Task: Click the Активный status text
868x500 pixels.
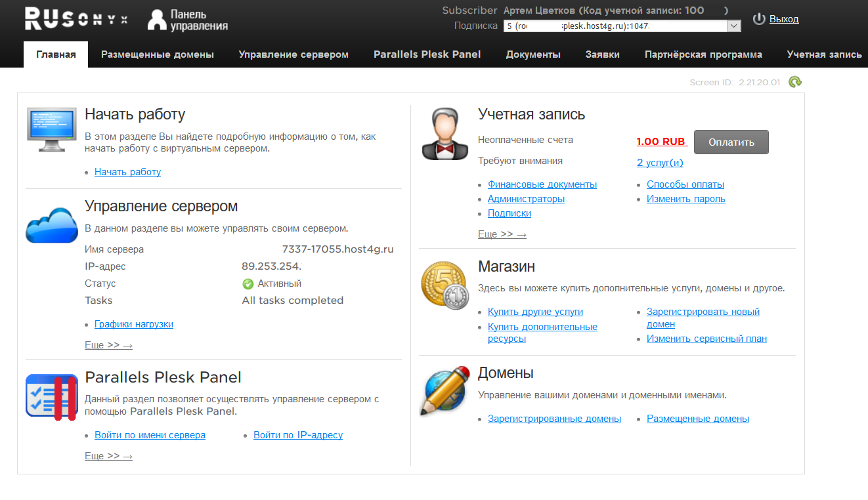Action: [280, 284]
